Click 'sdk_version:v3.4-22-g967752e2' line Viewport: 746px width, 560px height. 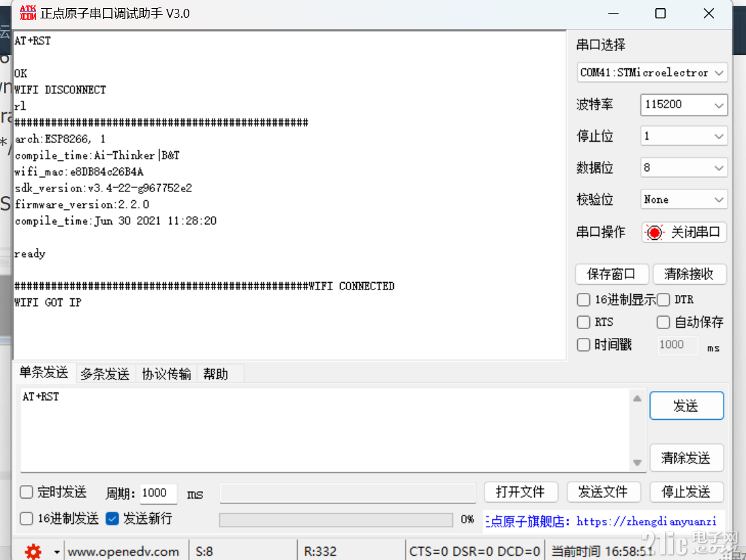pyautogui.click(x=104, y=188)
